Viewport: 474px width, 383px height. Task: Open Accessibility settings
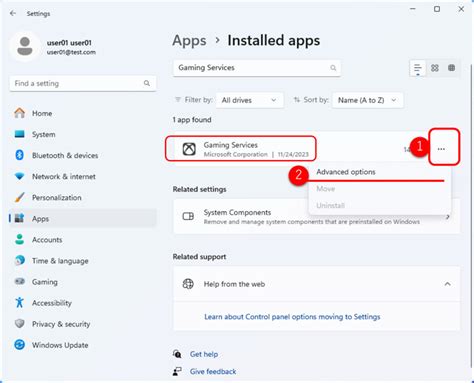tap(83, 303)
